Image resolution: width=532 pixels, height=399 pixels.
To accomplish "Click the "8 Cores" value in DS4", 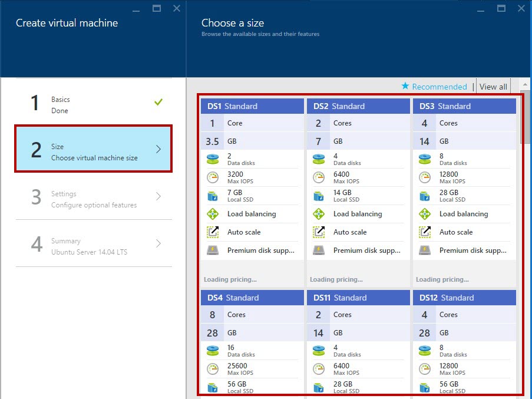I will (252, 315).
